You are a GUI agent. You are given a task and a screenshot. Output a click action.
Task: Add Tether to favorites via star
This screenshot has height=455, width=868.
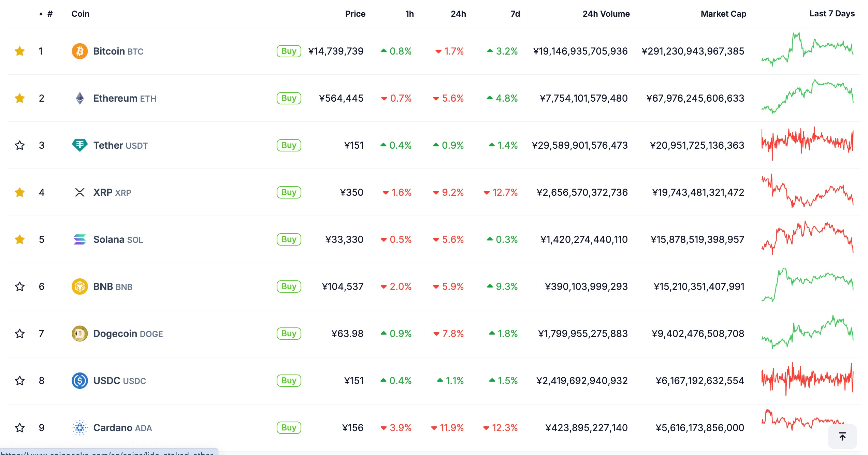20,145
